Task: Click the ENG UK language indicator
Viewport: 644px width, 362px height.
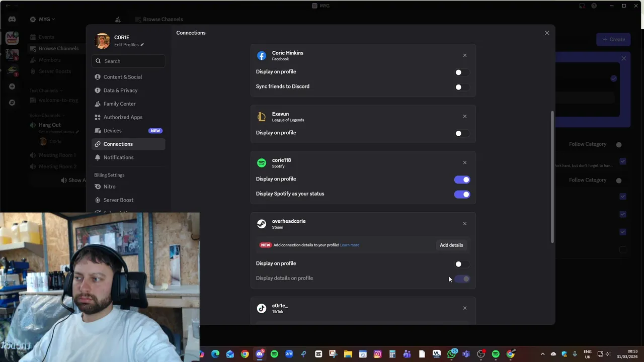Action: pyautogui.click(x=588, y=354)
